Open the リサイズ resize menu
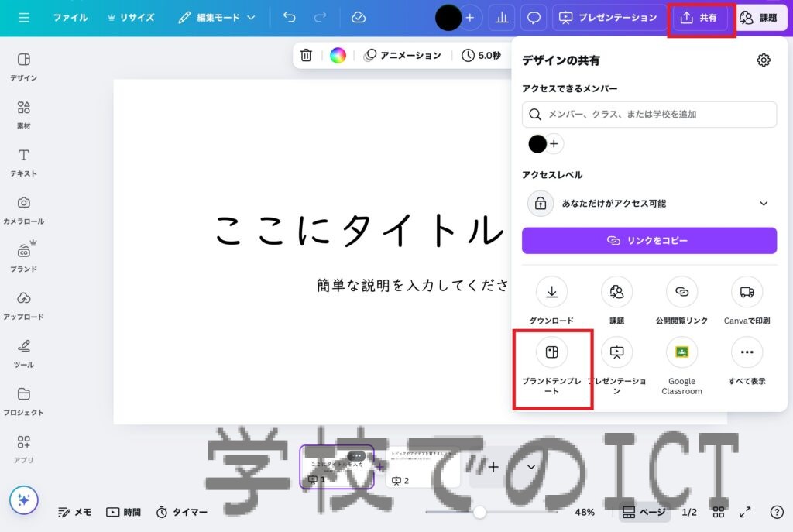The height and width of the screenshot is (532, 793). [130, 18]
